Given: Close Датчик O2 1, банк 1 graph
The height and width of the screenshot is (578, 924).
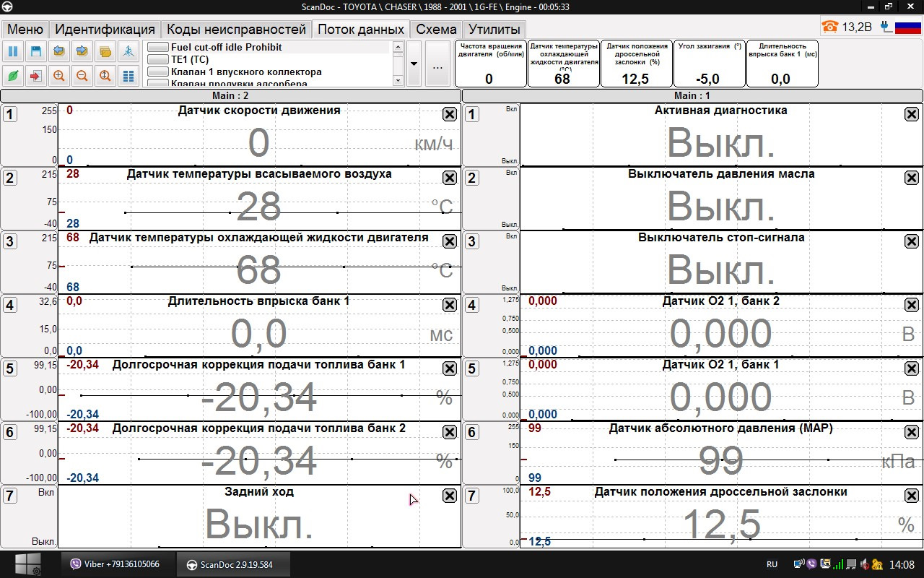Looking at the screenshot, I should pos(911,368).
